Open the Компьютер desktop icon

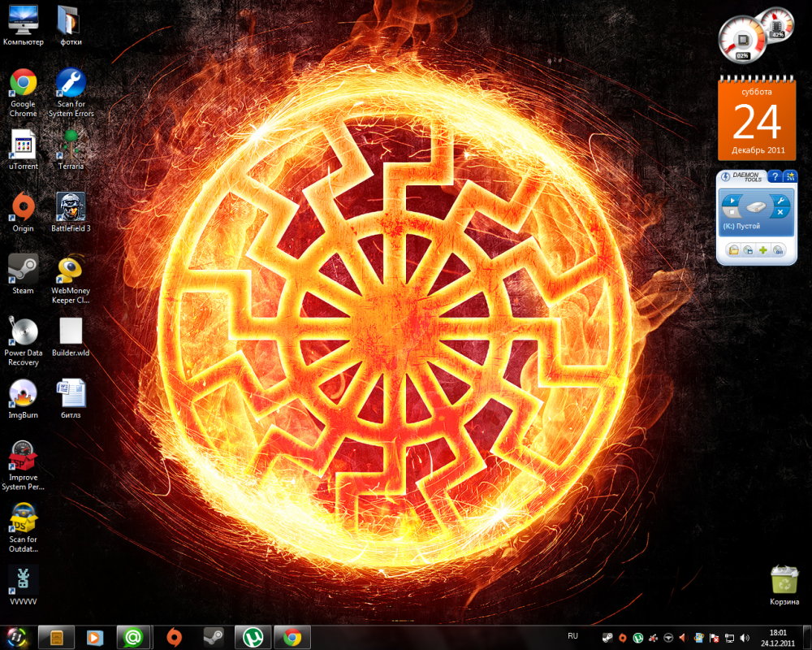(x=23, y=25)
